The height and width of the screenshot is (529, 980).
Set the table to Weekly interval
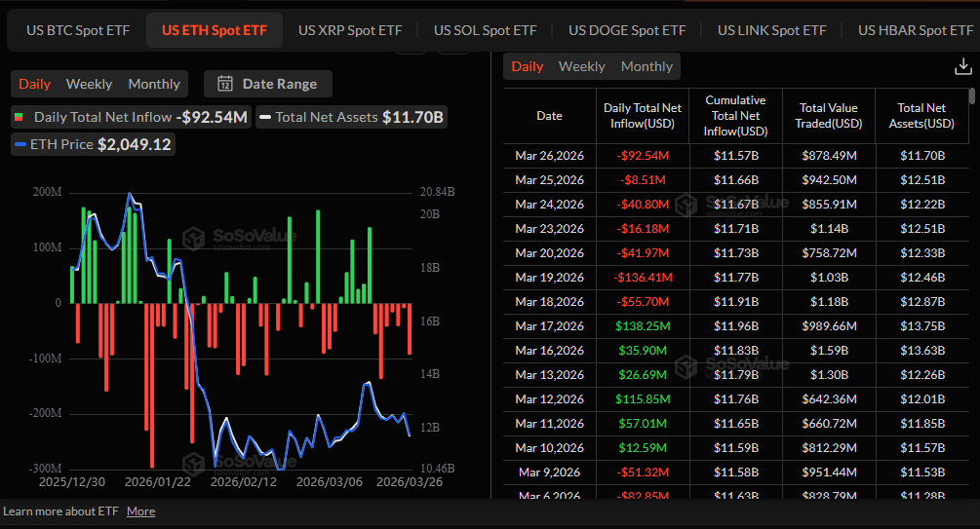(x=581, y=66)
